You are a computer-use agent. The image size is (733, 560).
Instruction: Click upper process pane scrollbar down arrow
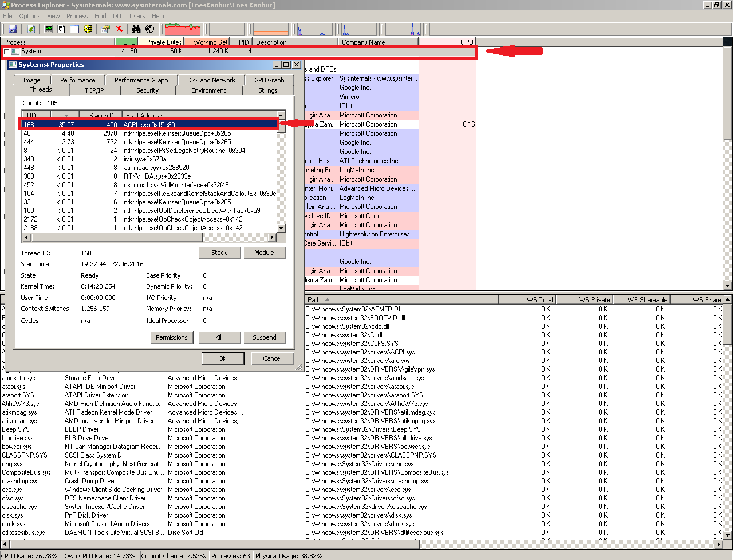pyautogui.click(x=728, y=285)
